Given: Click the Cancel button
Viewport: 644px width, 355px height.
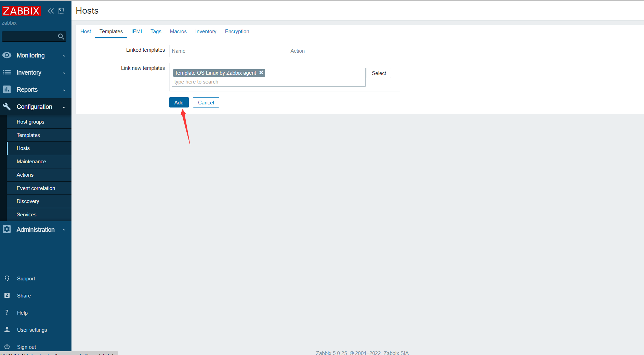Looking at the screenshot, I should click(x=206, y=102).
